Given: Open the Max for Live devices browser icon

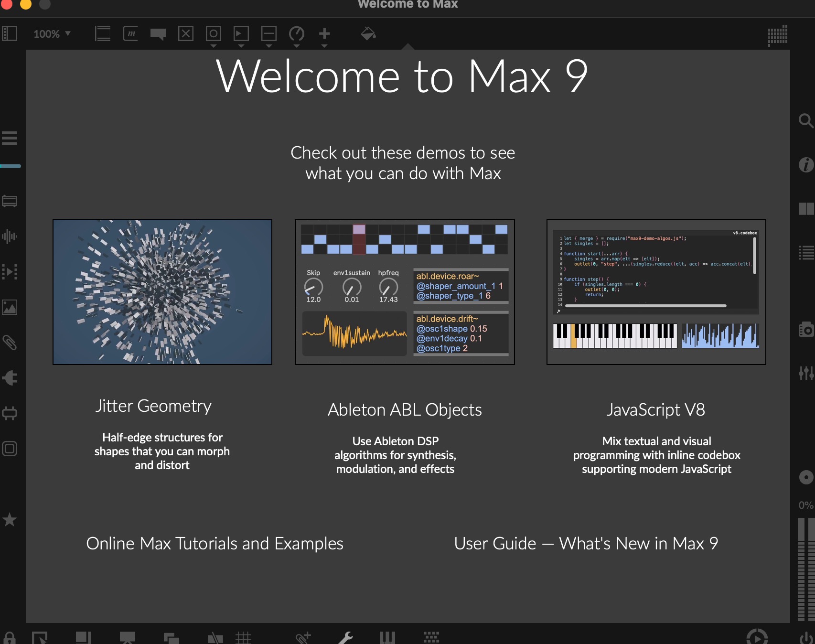Looking at the screenshot, I should [x=10, y=201].
